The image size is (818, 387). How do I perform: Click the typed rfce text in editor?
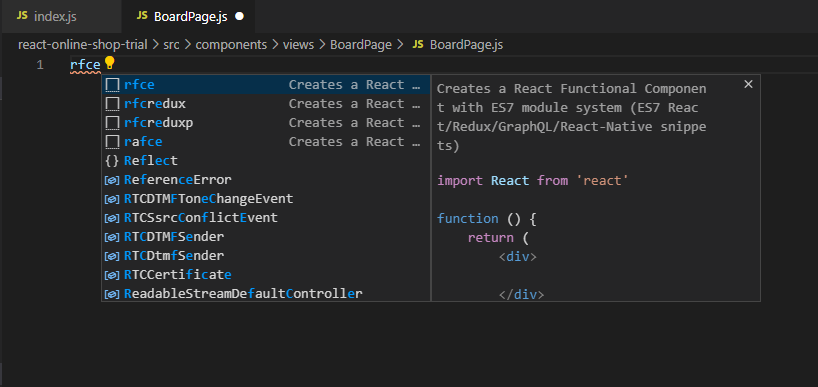(85, 65)
